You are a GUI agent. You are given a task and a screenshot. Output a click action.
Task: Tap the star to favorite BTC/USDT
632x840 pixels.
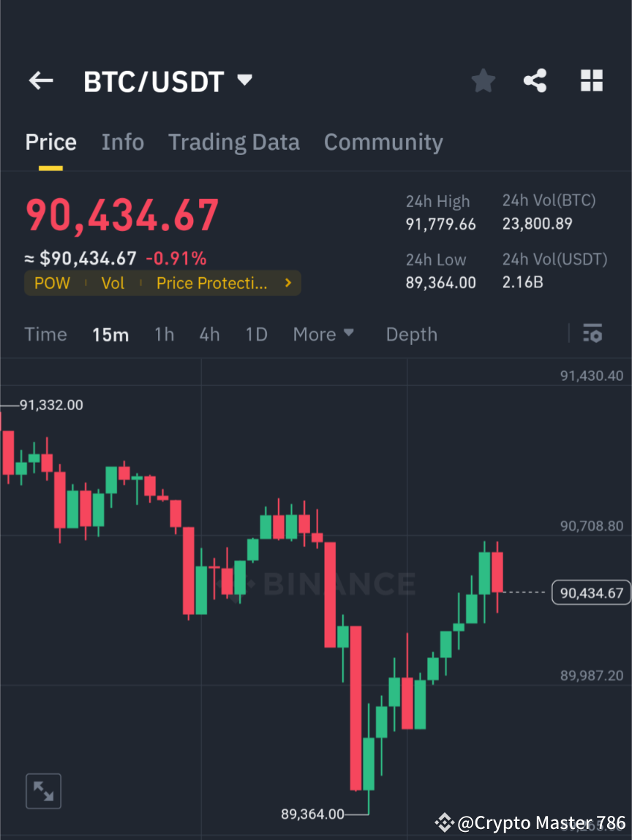click(483, 80)
